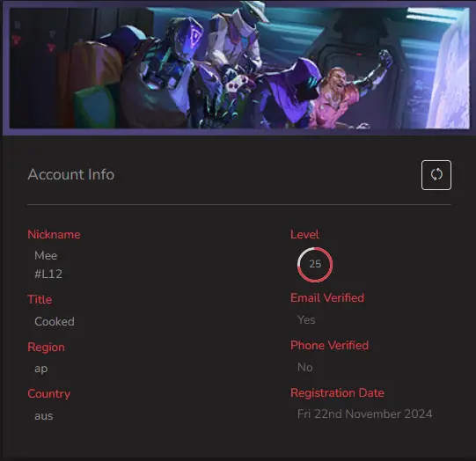Click the Phone Verified No value
Viewport: 476px width, 461px height.
pyautogui.click(x=305, y=367)
